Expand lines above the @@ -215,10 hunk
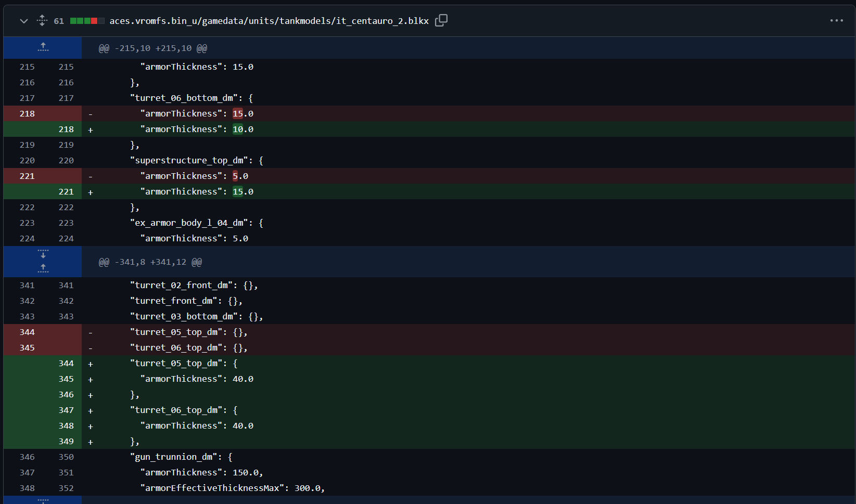This screenshot has width=856, height=504. (43, 48)
